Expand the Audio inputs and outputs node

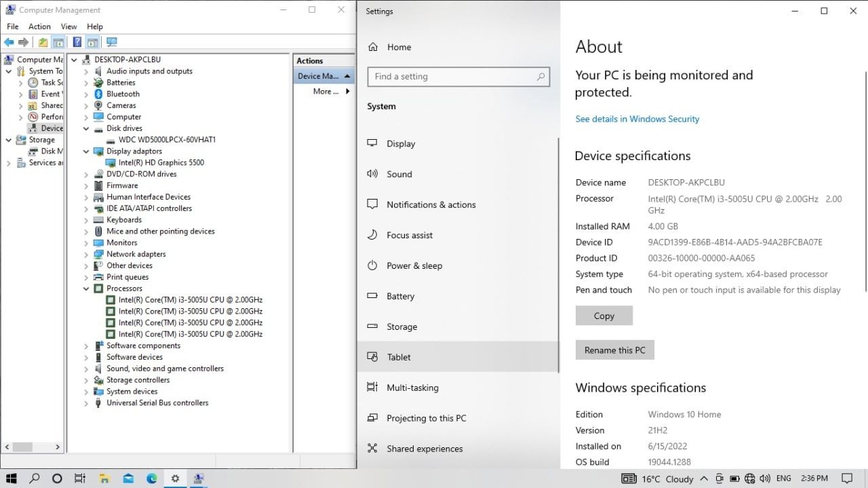[x=86, y=71]
